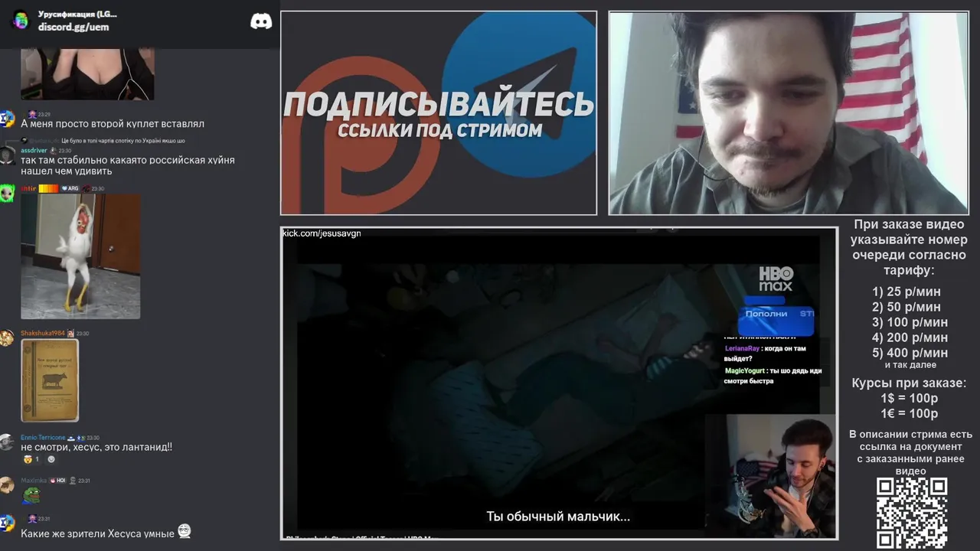980x551 pixels.
Task: Click the '1$ = 100р' exchange rate text
Action: tap(909, 398)
